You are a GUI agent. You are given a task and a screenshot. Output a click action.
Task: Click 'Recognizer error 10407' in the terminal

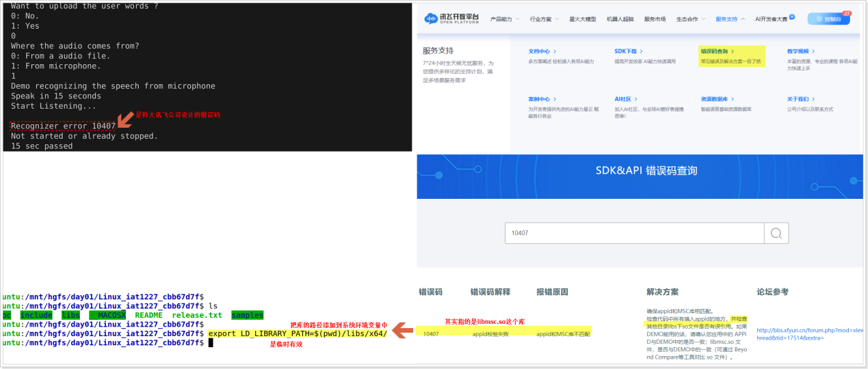pos(63,126)
